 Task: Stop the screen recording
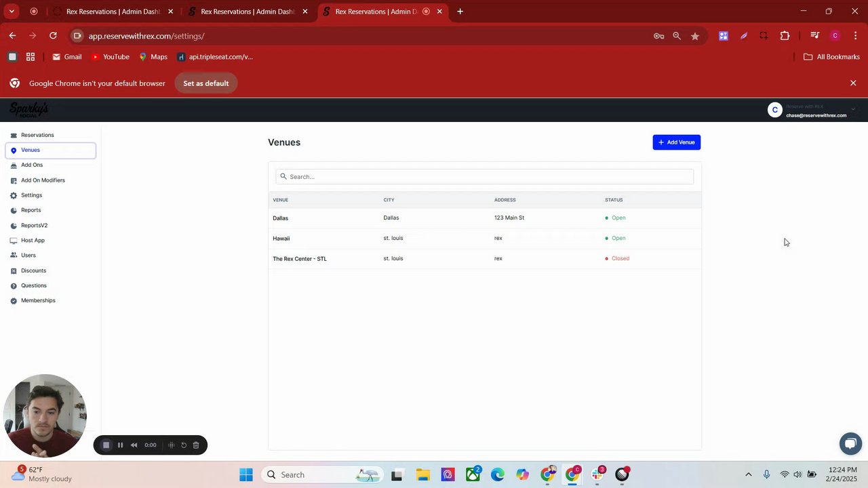click(x=106, y=445)
